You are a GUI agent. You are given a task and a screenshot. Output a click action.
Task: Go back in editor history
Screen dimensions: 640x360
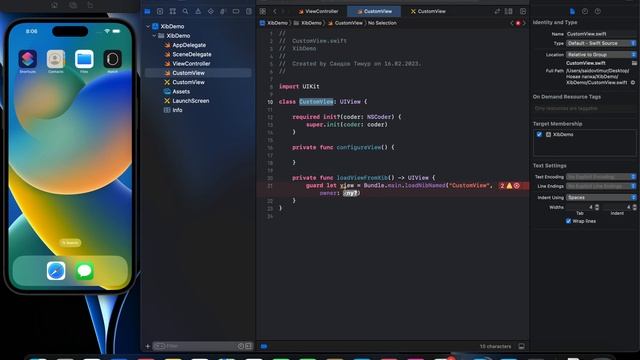(275, 11)
